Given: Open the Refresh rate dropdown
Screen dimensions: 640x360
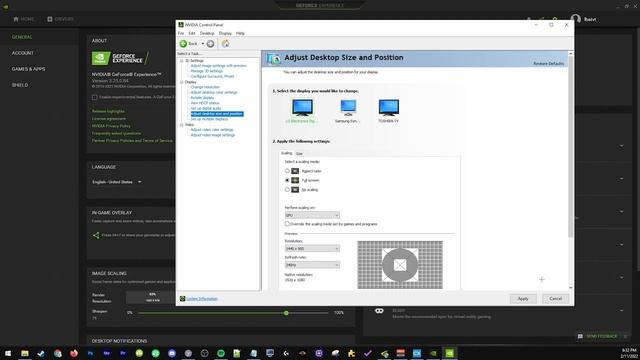Looking at the screenshot, I should pyautogui.click(x=312, y=265).
